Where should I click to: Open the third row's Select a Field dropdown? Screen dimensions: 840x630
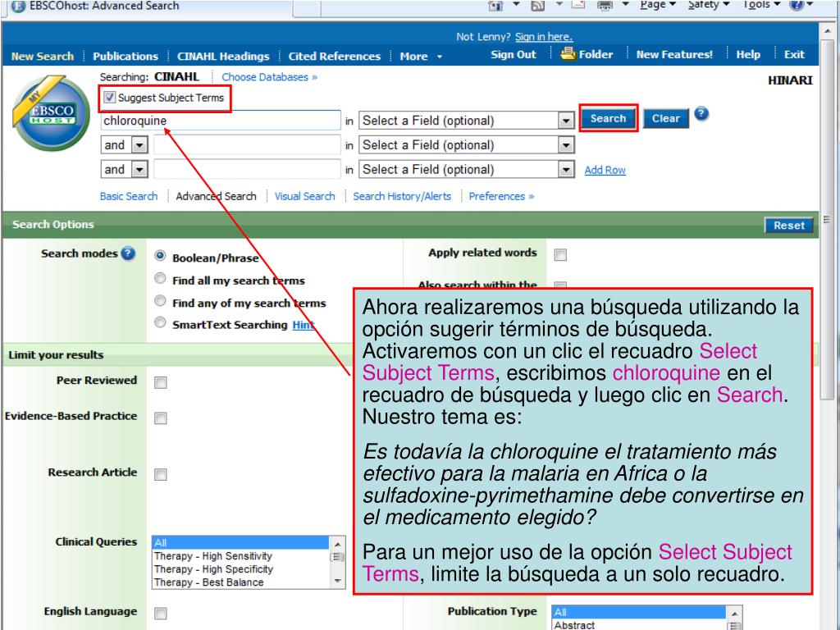566,170
